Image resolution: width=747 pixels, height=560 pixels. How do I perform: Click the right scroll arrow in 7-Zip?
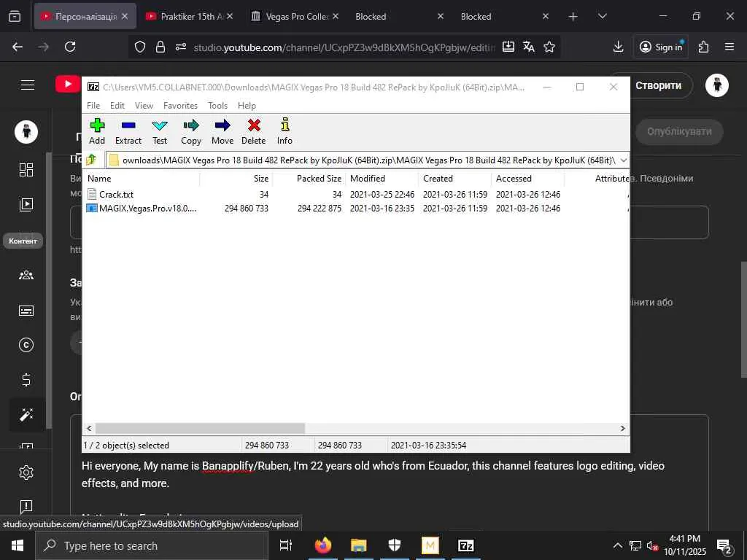click(622, 428)
